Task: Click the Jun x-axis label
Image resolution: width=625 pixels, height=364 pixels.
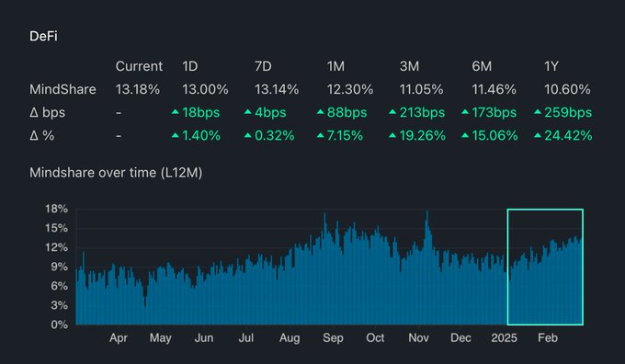Action: pyautogui.click(x=204, y=338)
